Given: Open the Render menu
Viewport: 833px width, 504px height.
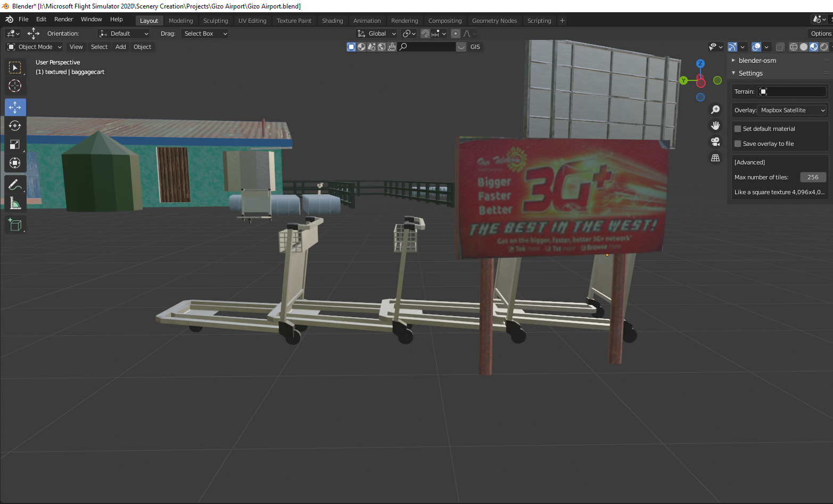Looking at the screenshot, I should tap(63, 19).
